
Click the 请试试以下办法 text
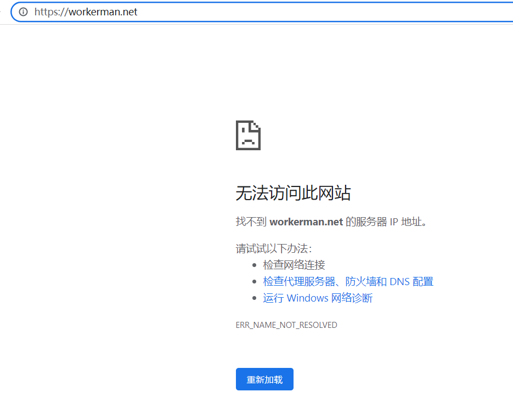point(274,249)
